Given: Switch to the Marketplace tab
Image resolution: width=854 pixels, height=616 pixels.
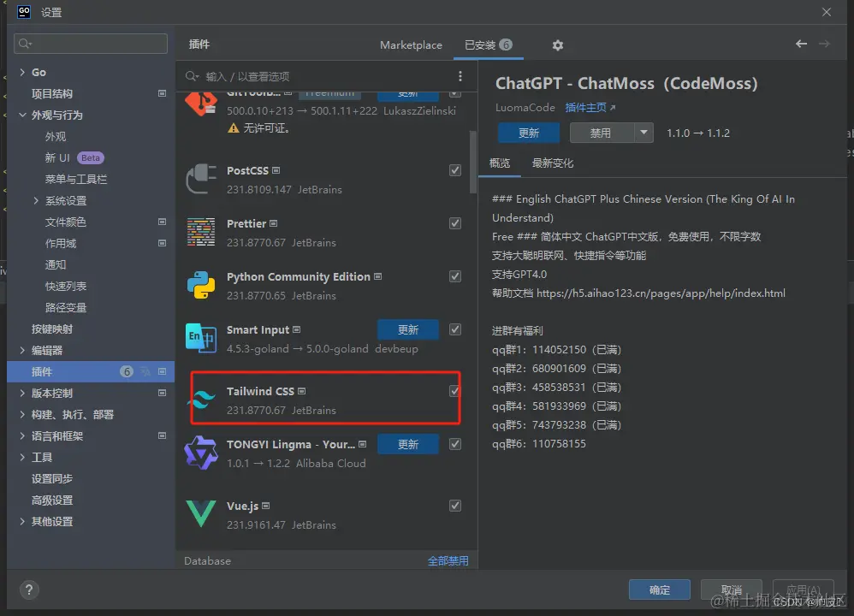Looking at the screenshot, I should click(x=411, y=44).
